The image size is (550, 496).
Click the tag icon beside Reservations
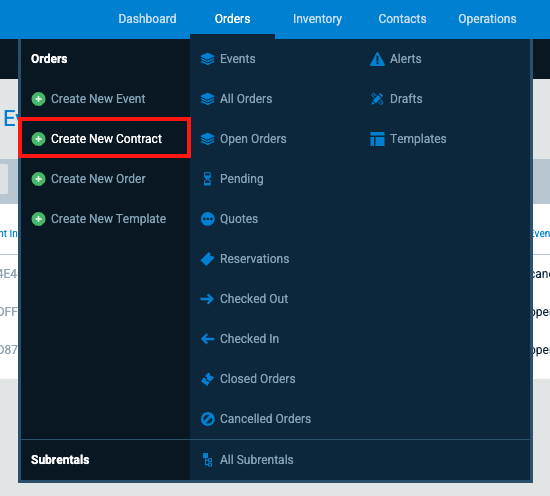(207, 259)
